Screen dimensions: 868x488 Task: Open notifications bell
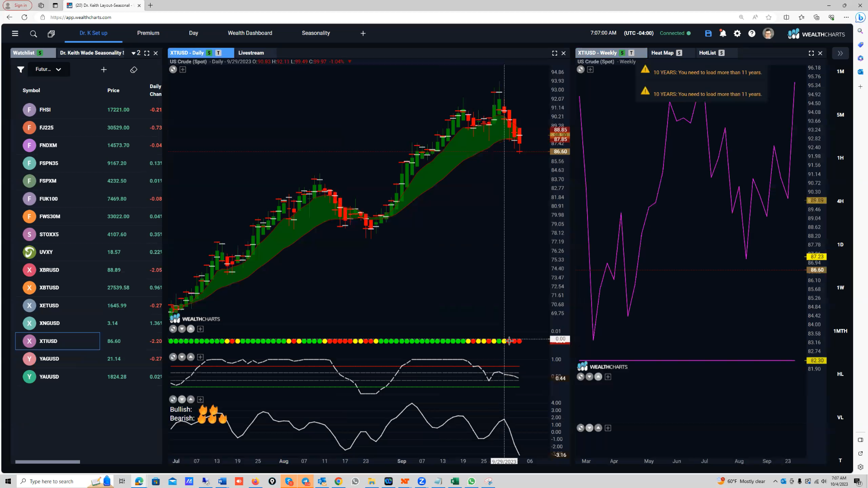[723, 33]
